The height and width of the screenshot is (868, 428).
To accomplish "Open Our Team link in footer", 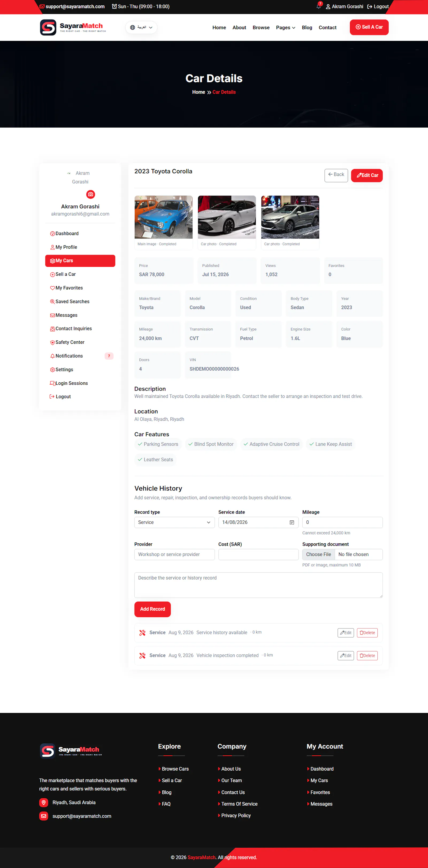I will click(x=232, y=781).
